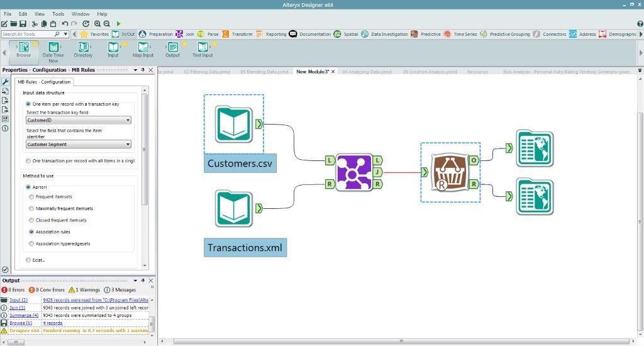Click the New Module toolbar icon
Image resolution: width=644 pixels, height=346 pixels.
point(4,24)
